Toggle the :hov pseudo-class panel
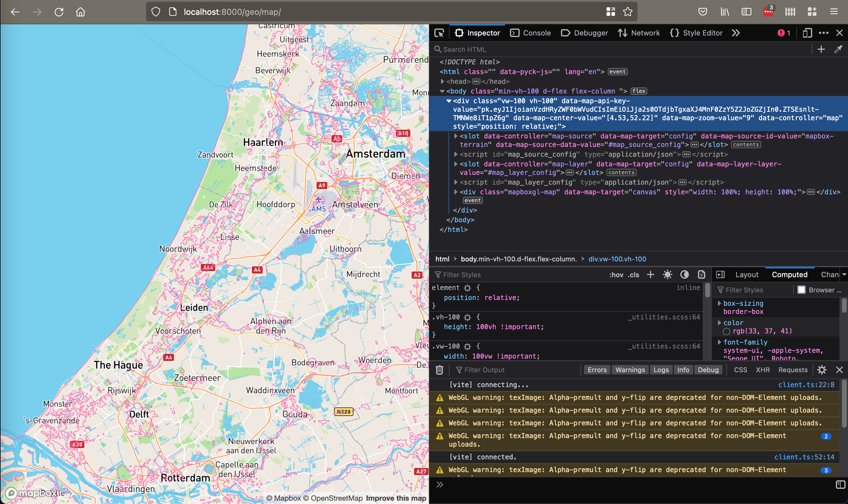 (616, 274)
